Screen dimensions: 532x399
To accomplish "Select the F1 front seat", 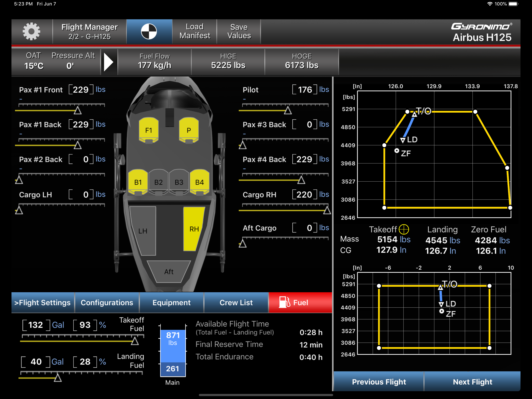I will tap(149, 130).
